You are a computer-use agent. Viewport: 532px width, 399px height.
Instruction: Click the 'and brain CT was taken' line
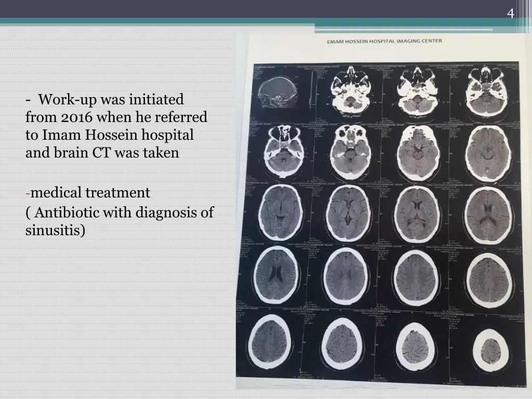coord(102,153)
